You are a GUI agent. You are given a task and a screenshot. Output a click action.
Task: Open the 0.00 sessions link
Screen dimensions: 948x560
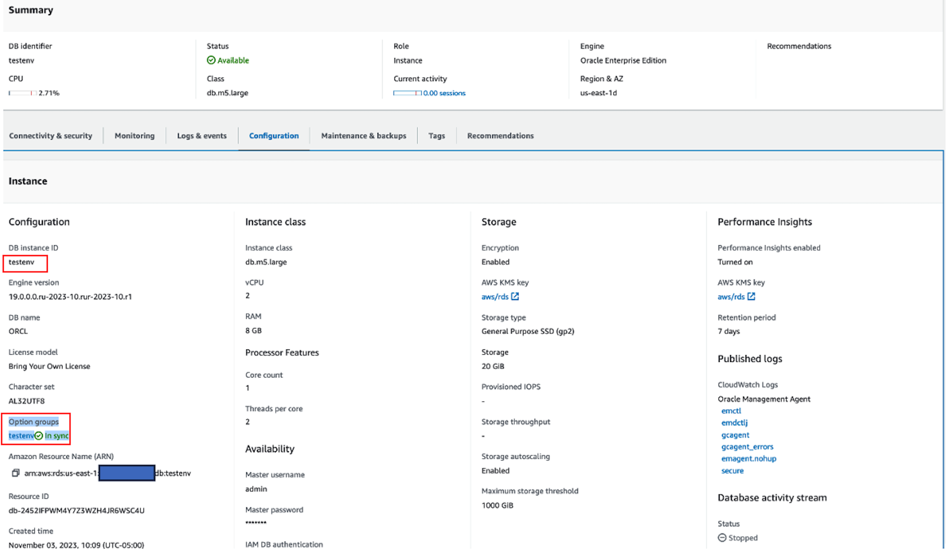(x=444, y=93)
